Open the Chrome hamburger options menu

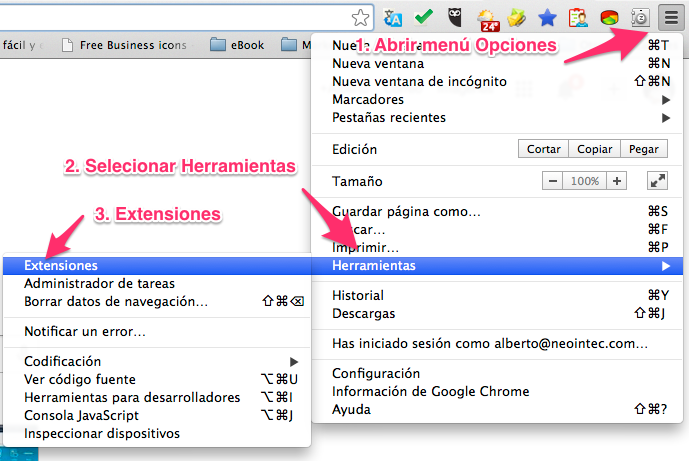[x=671, y=18]
